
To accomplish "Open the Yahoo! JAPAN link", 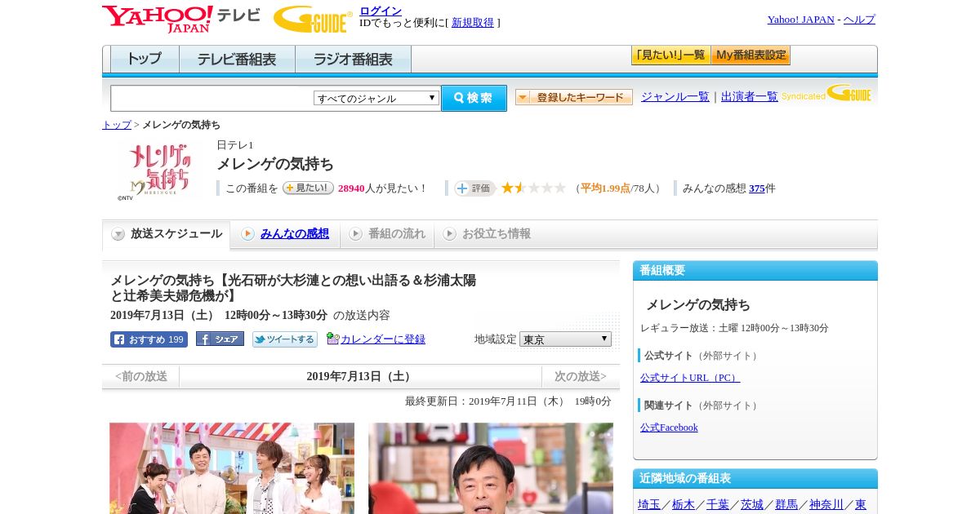I will (x=801, y=20).
